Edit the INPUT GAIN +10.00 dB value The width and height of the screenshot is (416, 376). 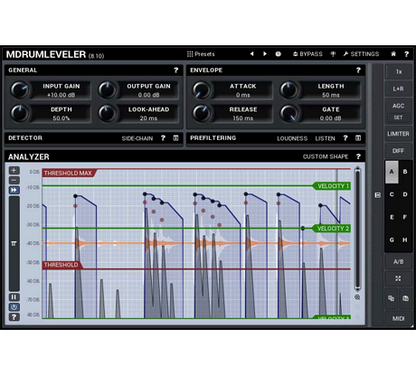click(61, 95)
